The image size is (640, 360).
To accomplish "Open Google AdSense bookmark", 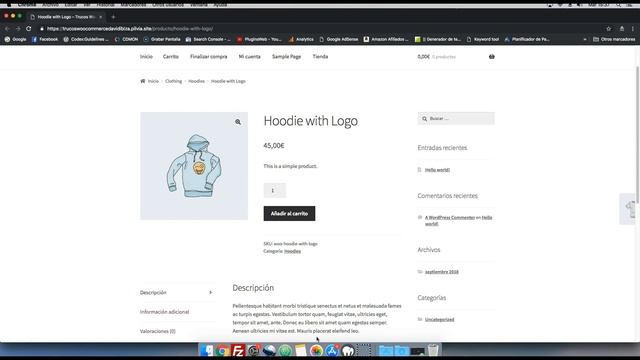I will point(338,39).
